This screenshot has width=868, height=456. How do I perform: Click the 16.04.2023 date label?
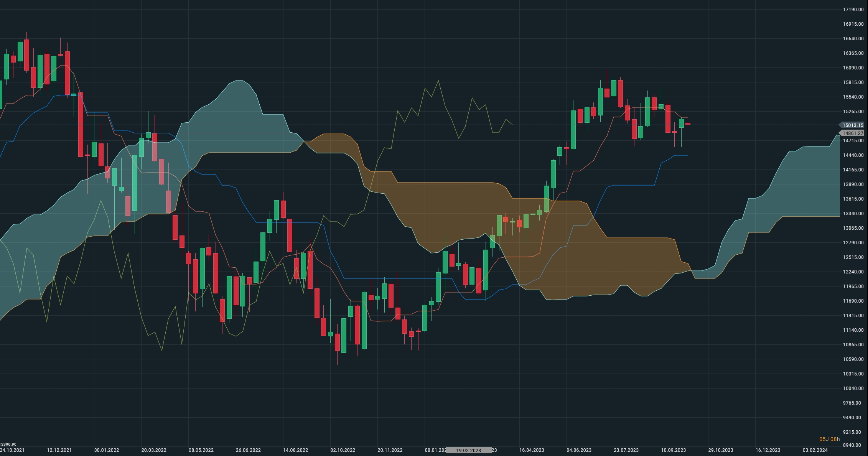pos(532,450)
